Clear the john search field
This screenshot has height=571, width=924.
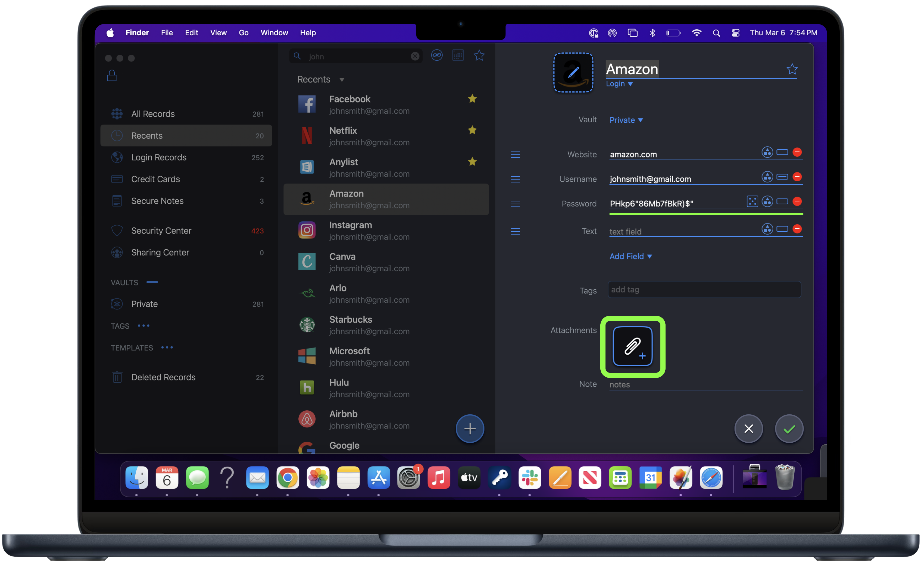tap(415, 56)
